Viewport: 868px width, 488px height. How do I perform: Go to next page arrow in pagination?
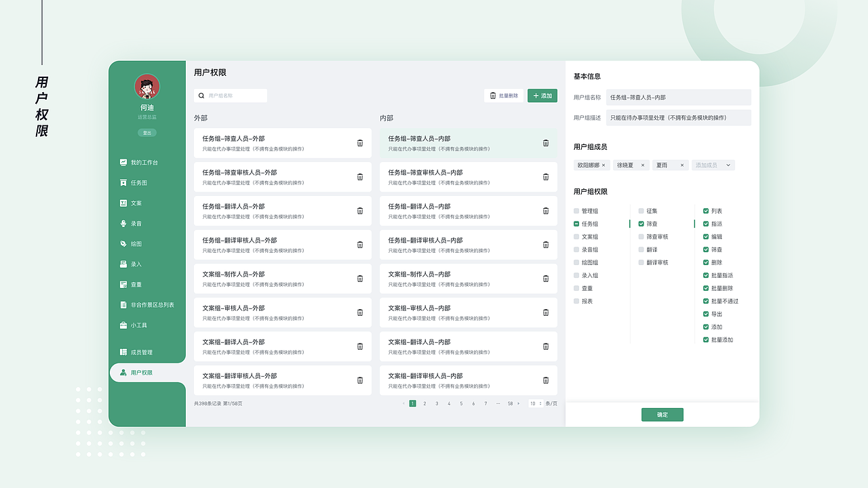click(x=519, y=403)
